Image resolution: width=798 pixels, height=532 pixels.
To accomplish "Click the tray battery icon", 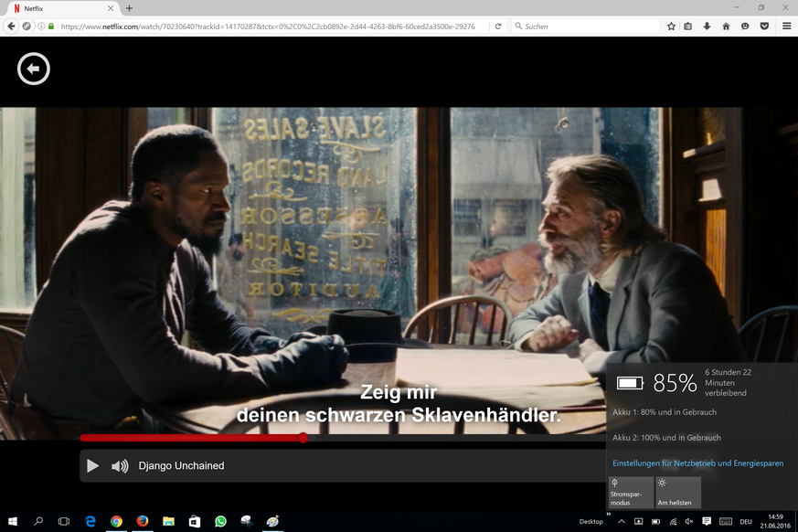I will [656, 522].
